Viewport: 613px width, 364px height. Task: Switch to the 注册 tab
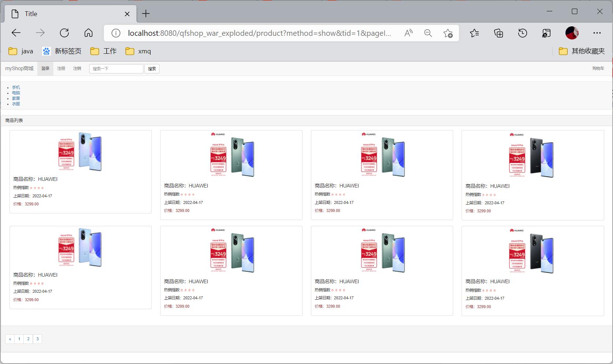(61, 68)
